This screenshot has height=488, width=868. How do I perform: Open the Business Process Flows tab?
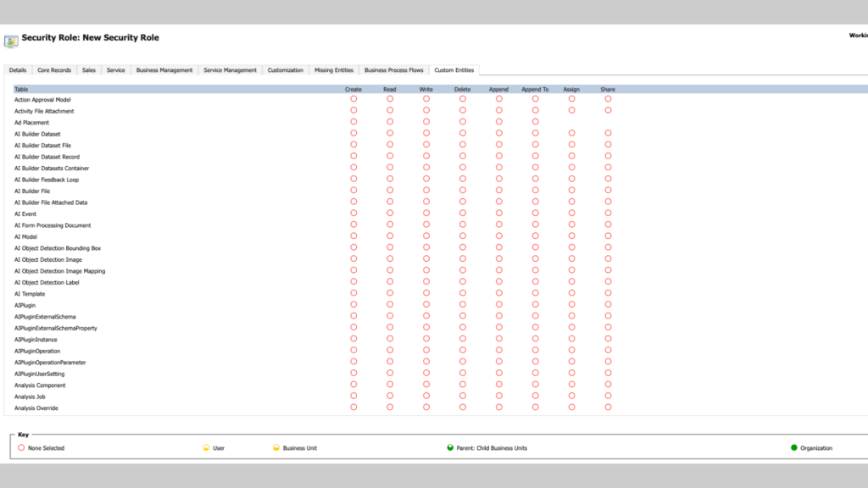[x=395, y=70]
